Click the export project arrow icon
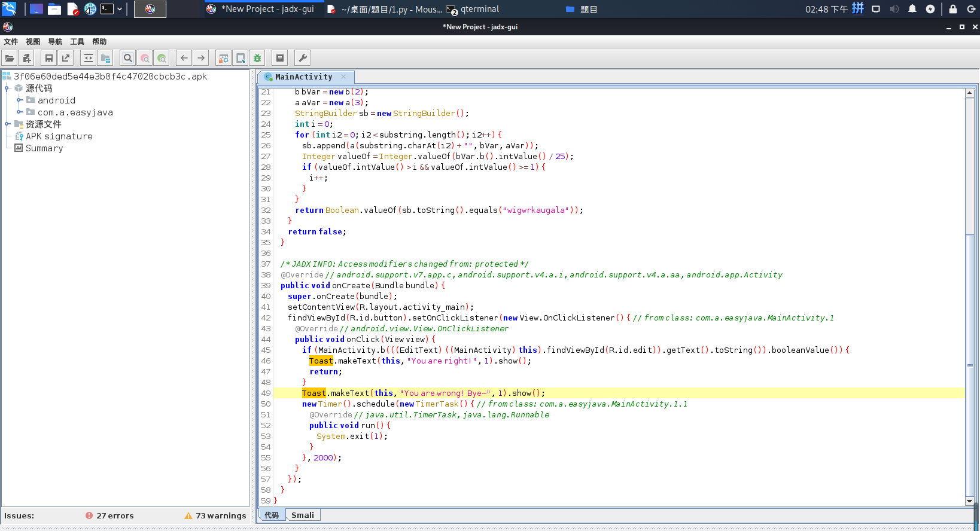The image size is (980, 531). [66, 58]
